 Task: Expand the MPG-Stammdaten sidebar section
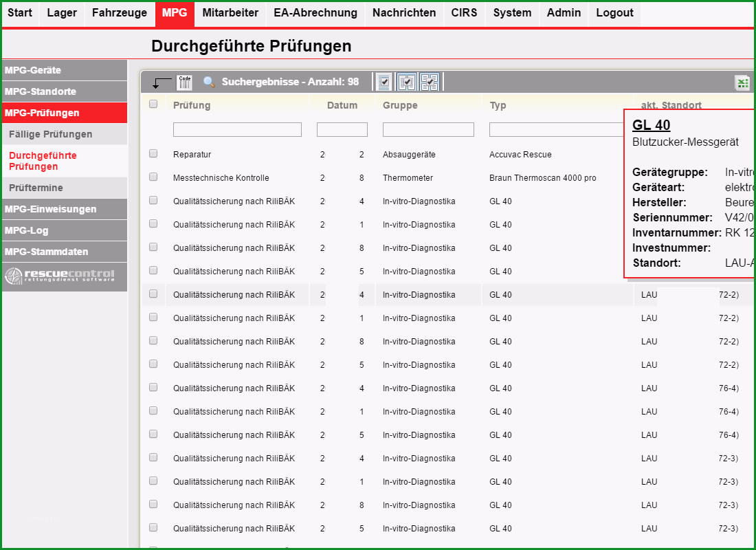(65, 252)
